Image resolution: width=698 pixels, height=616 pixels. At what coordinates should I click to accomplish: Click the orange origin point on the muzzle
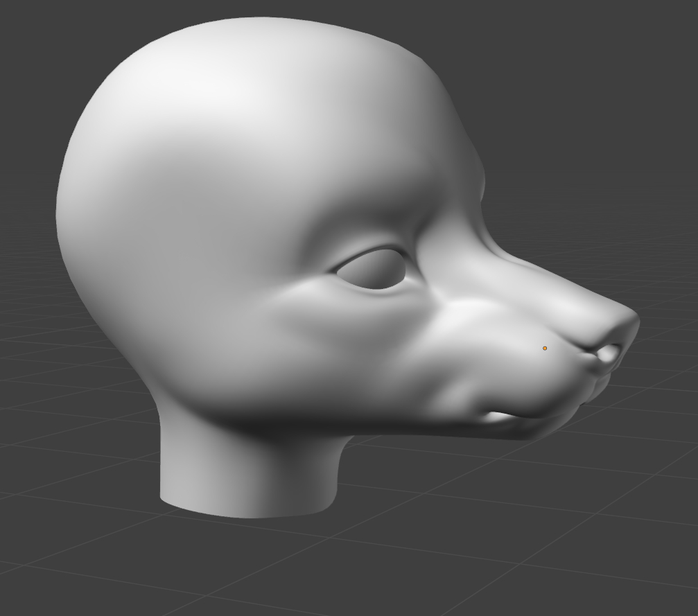[x=545, y=348]
